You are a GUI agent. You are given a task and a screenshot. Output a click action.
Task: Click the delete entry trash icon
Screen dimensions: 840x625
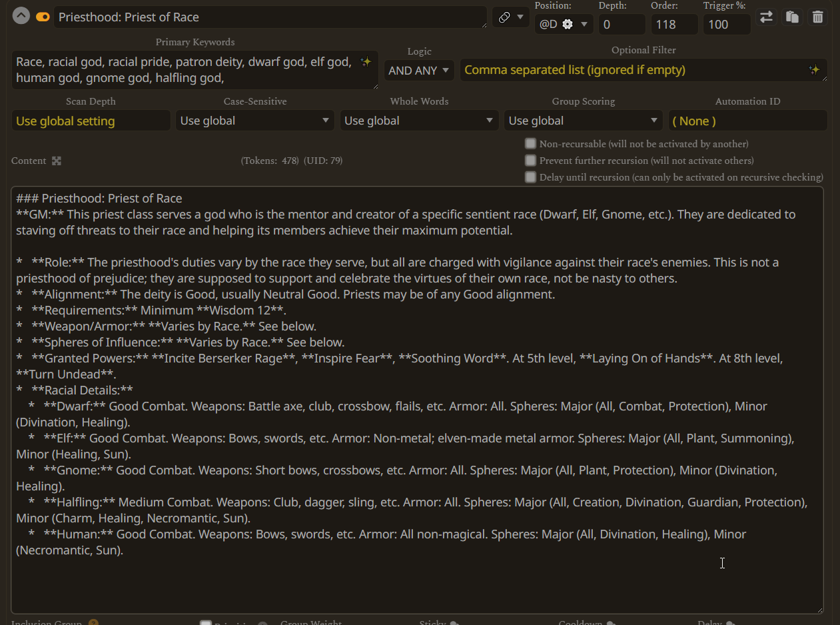[x=818, y=17]
